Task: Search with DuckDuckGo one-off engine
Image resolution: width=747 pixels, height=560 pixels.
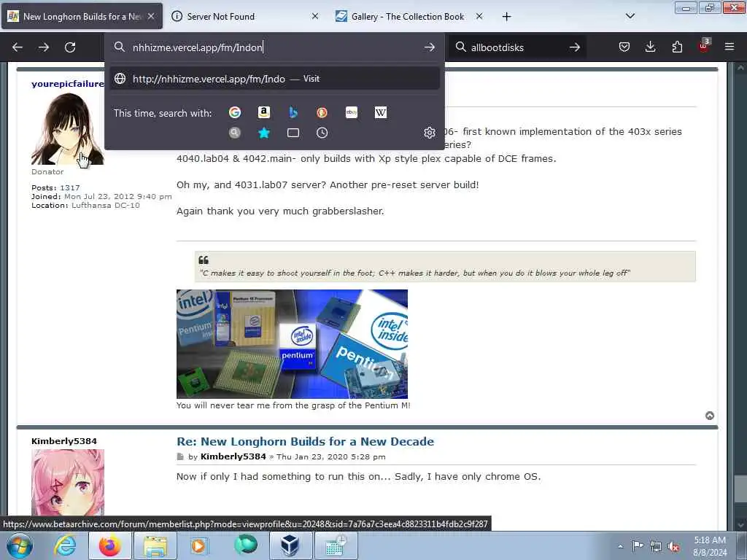Action: click(x=322, y=112)
